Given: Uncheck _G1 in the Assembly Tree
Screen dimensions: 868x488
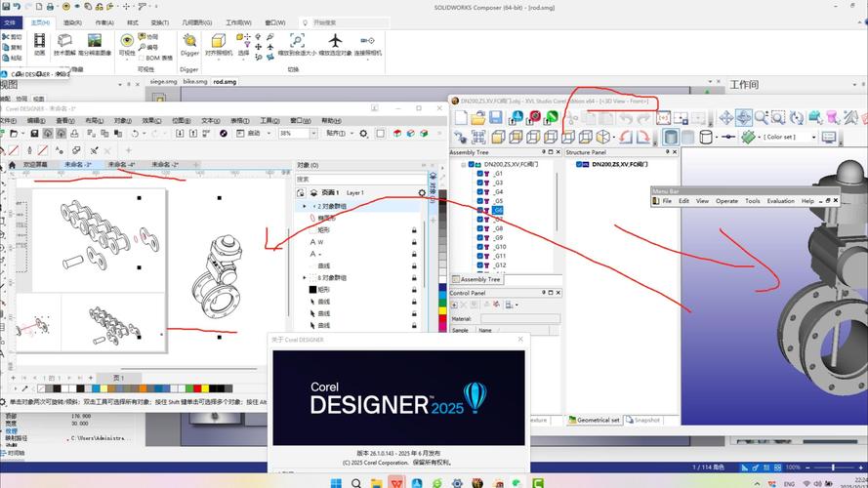Looking at the screenshot, I should pos(480,174).
